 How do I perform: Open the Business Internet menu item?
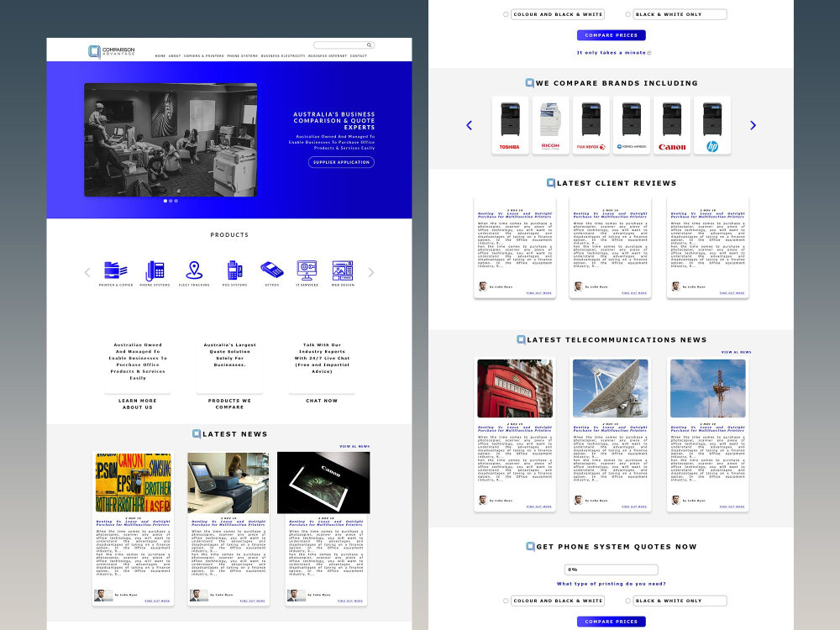328,55
